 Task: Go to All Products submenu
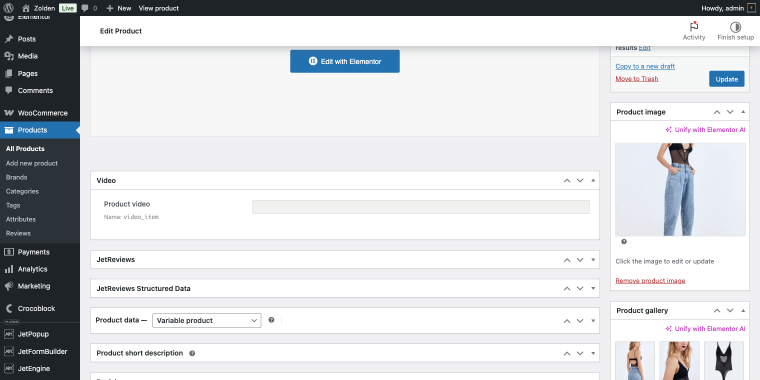point(25,149)
